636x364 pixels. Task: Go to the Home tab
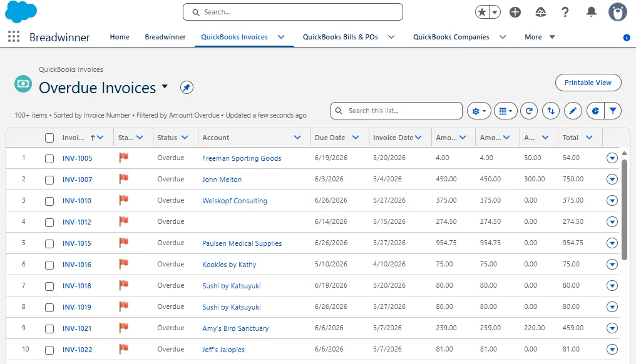pyautogui.click(x=120, y=37)
